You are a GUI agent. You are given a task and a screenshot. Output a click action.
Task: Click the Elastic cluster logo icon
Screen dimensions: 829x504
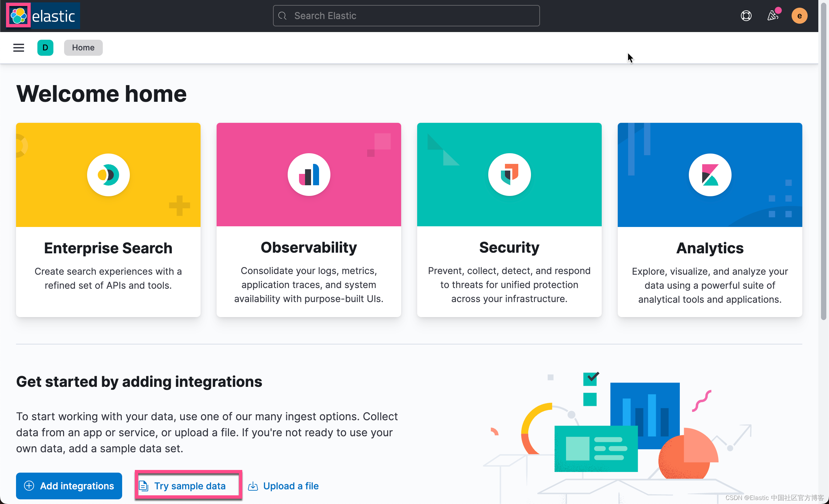(x=18, y=15)
